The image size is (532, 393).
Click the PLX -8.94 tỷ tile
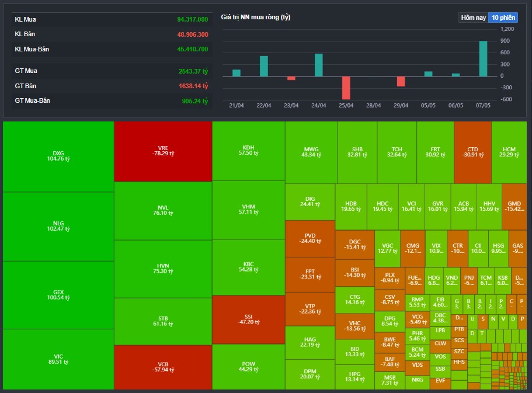pos(390,278)
